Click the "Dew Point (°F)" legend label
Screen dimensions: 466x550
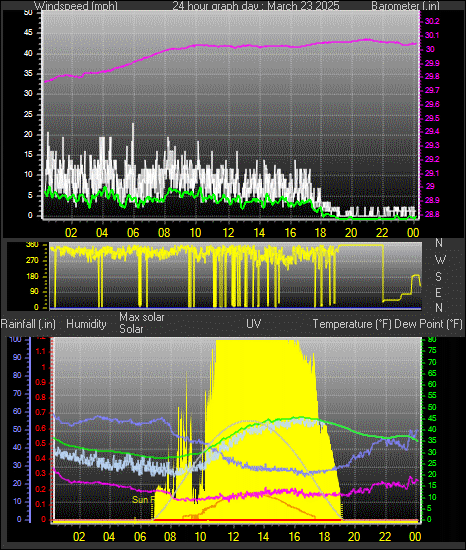(x=428, y=324)
